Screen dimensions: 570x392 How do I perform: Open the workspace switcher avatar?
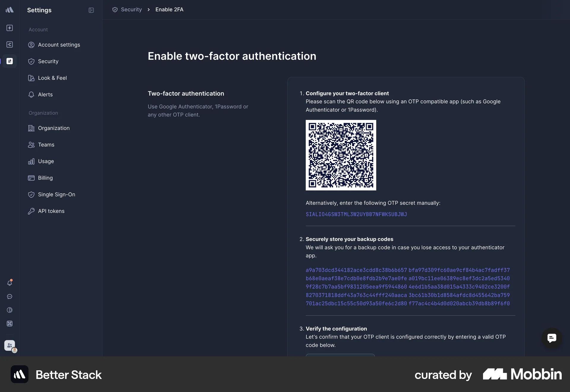pos(9,345)
